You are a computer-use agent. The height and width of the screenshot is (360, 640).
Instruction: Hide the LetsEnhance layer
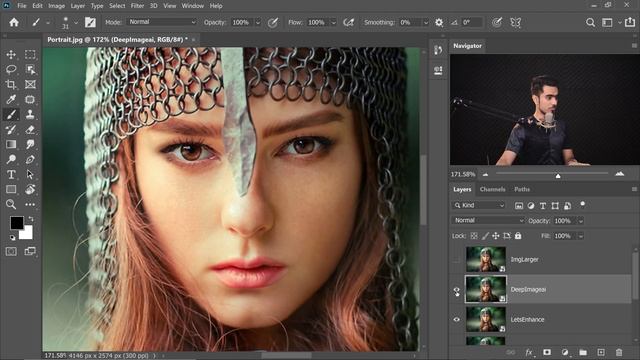coord(456,320)
